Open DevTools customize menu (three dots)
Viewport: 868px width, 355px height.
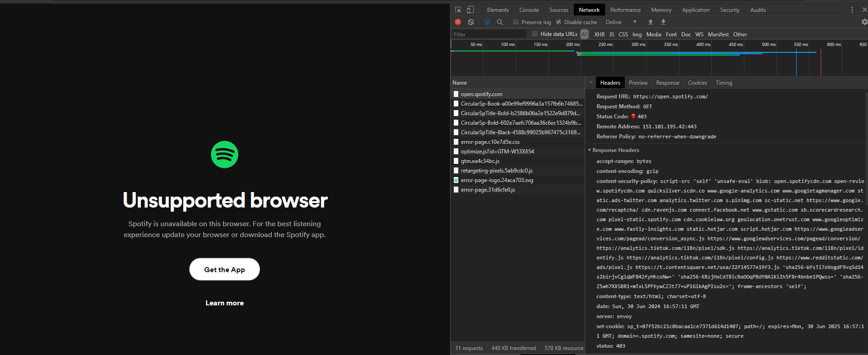[x=852, y=10]
